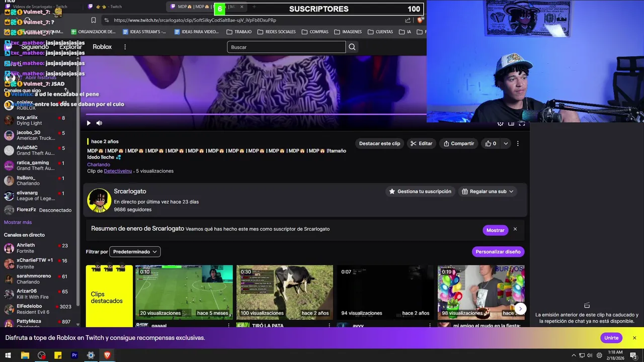Open the cow clip TIRÓ LA PATA
This screenshot has width=644, height=362.
tap(285, 293)
